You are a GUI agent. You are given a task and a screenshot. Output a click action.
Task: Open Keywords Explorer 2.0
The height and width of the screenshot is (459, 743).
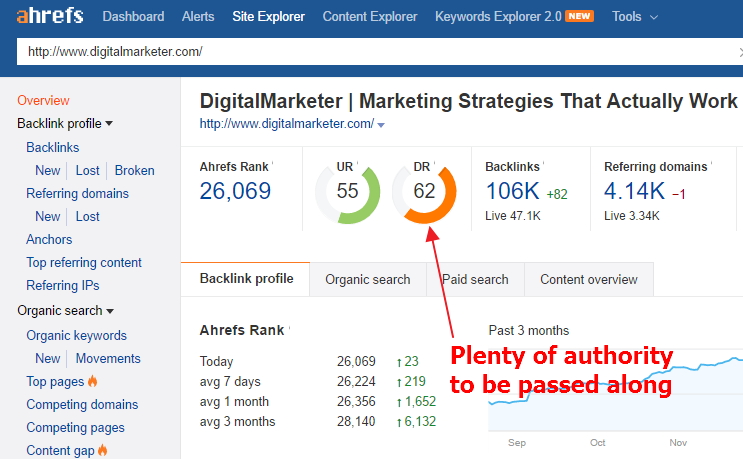498,17
